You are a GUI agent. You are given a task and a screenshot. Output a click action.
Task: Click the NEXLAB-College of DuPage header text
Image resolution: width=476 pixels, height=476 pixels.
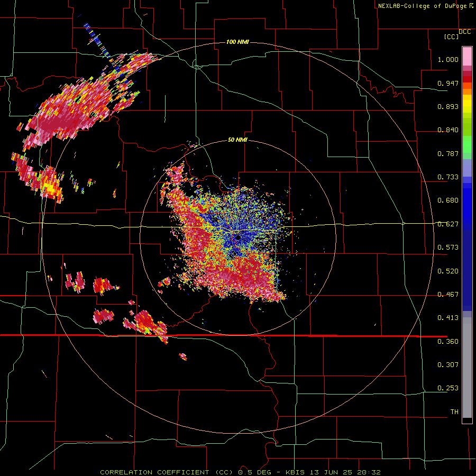[x=422, y=6]
